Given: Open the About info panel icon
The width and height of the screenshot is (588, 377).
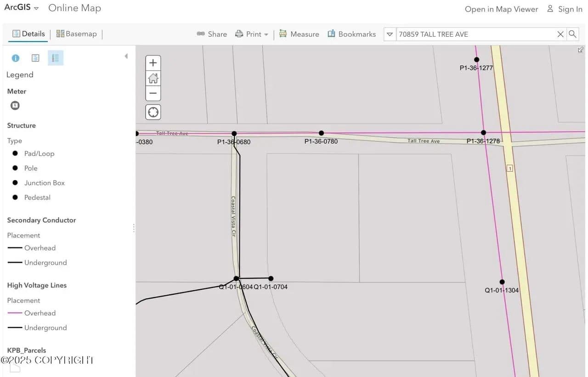Looking at the screenshot, I should tap(16, 58).
